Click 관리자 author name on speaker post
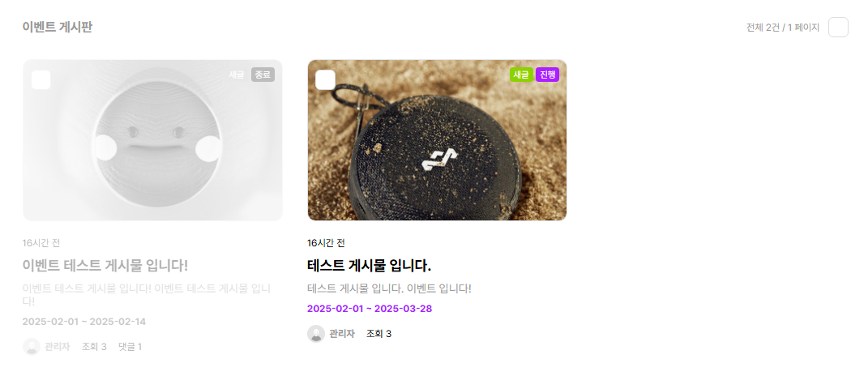The height and width of the screenshot is (376, 868). point(342,333)
